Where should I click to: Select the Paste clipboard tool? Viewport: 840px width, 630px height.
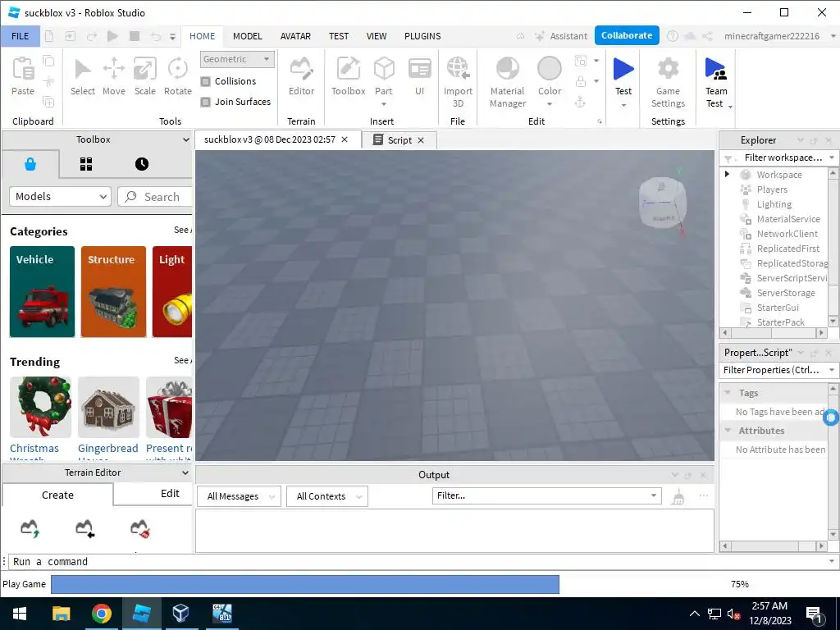pos(23,76)
